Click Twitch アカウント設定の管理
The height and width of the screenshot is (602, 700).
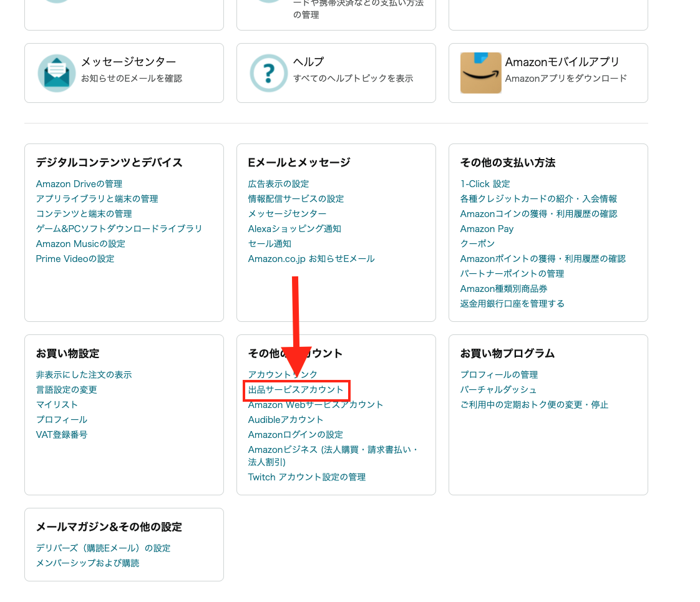click(306, 477)
